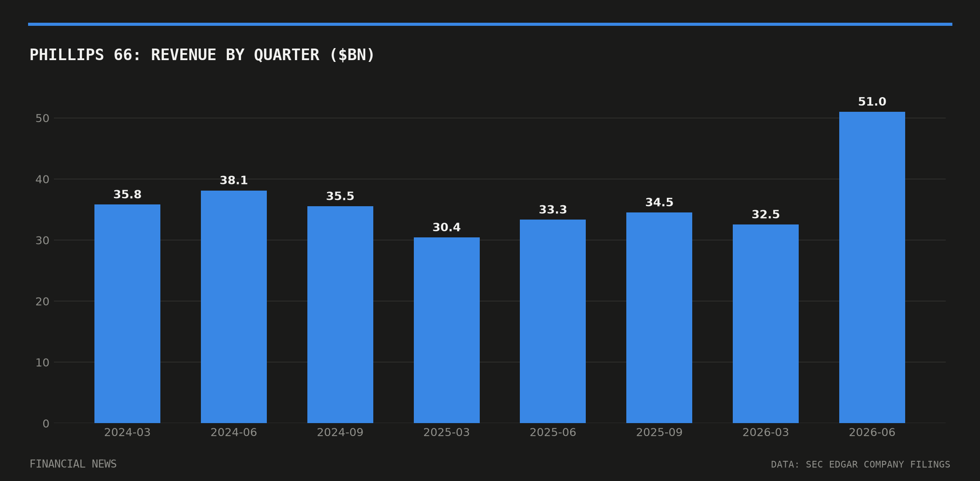Click the 2024-09 axis label

pos(340,432)
